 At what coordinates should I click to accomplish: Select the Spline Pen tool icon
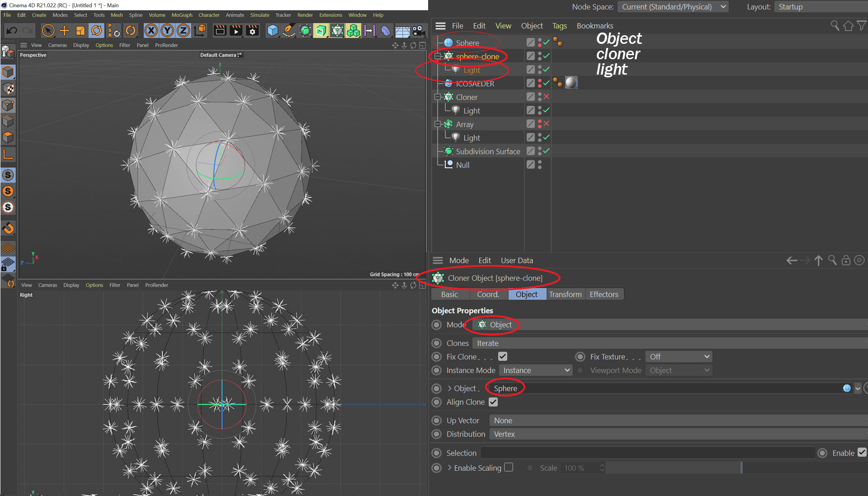click(288, 30)
